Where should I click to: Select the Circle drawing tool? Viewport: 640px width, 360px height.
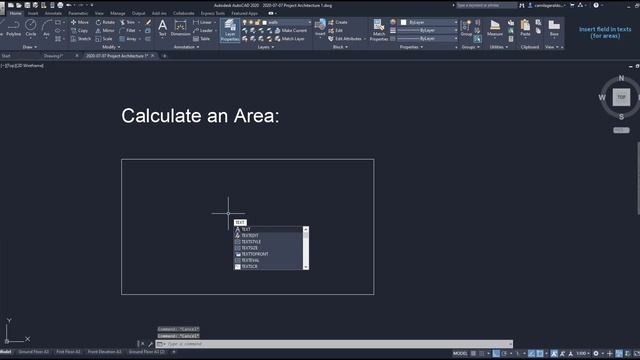[x=31, y=28]
